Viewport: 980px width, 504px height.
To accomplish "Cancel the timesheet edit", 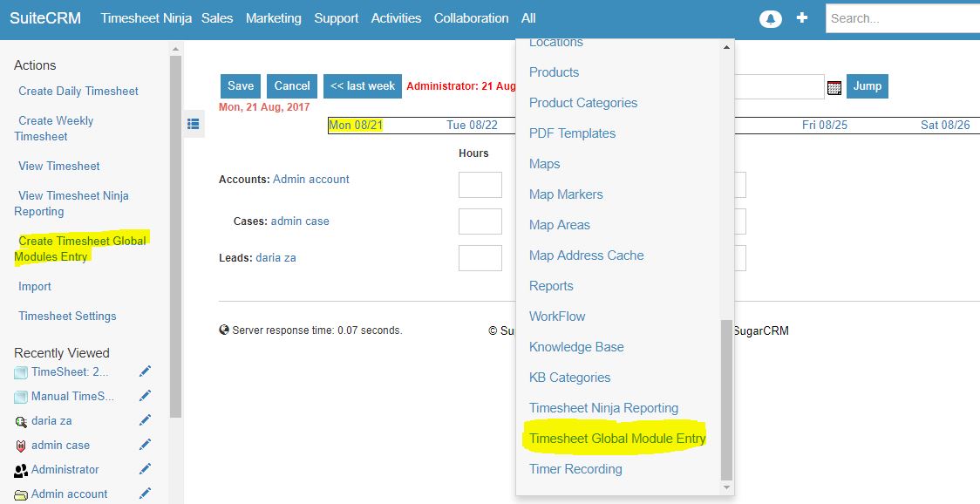I will point(292,86).
